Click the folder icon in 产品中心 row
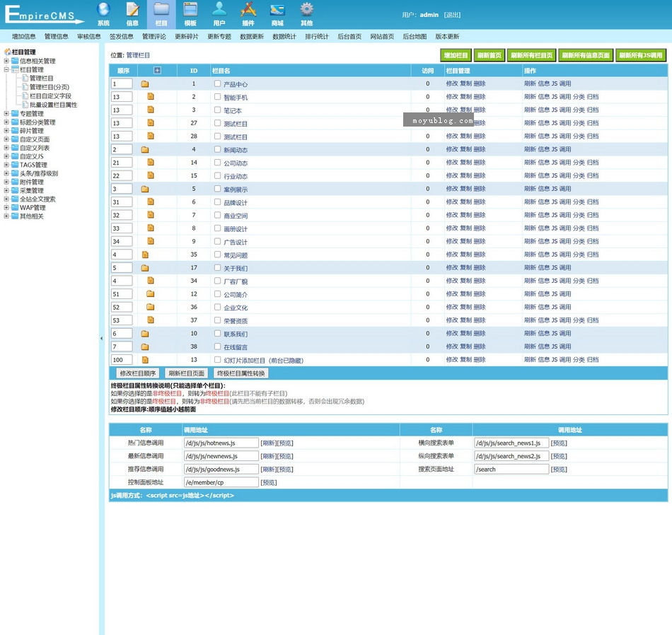Image resolution: width=672 pixels, height=635 pixels. [x=145, y=84]
